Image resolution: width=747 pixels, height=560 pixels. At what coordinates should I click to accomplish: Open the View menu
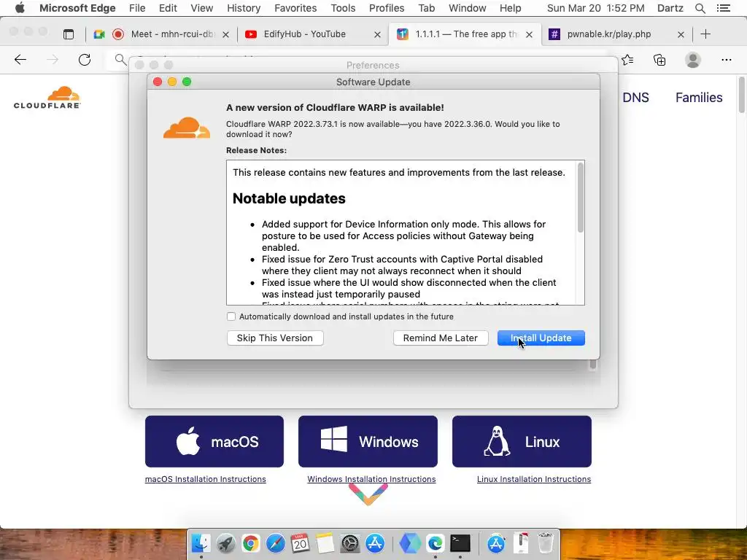202,8
